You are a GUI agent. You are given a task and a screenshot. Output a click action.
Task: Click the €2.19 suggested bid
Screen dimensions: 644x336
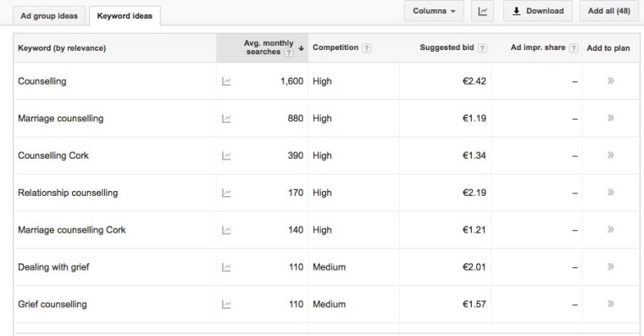coord(474,193)
